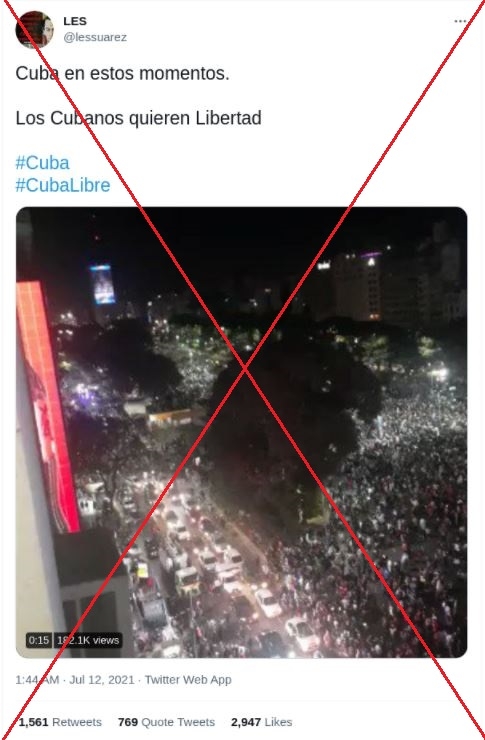Image resolution: width=485 pixels, height=740 pixels.
Task: View the 2,947 Likes list
Action: point(261,722)
